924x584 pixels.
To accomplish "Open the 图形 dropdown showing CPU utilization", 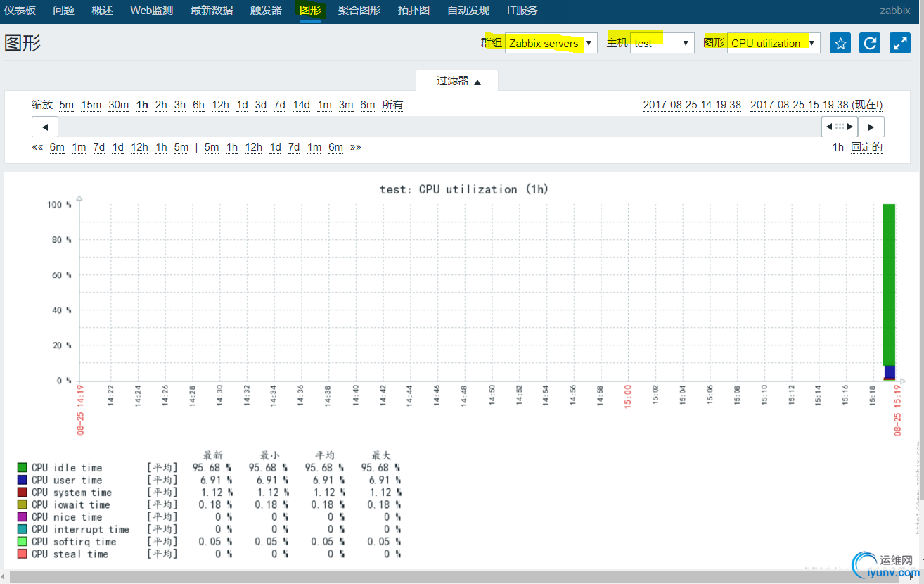I will (774, 43).
